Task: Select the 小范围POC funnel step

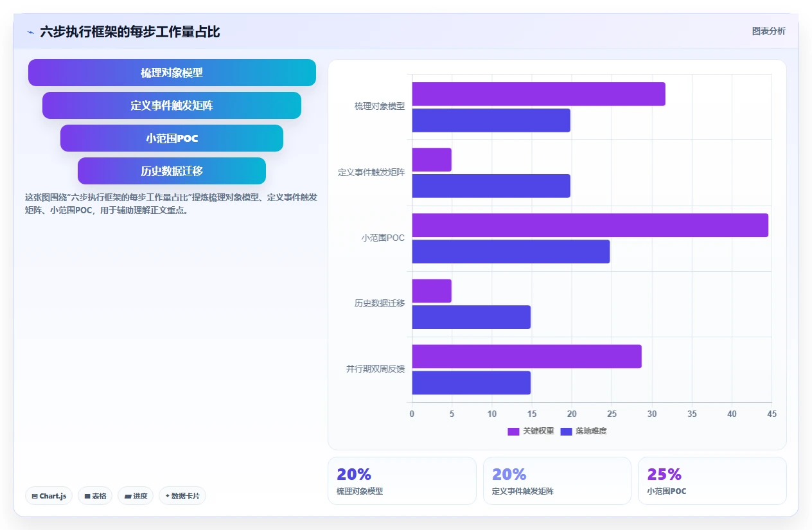Action: point(172,138)
